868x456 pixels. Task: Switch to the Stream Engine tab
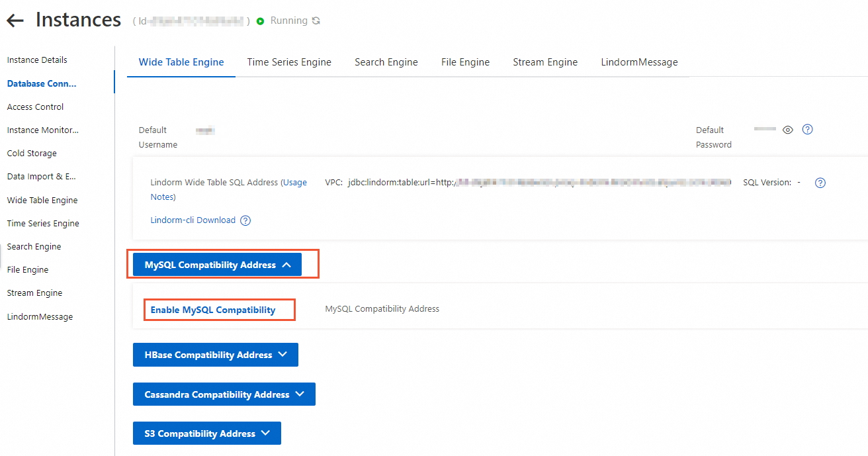tap(545, 62)
